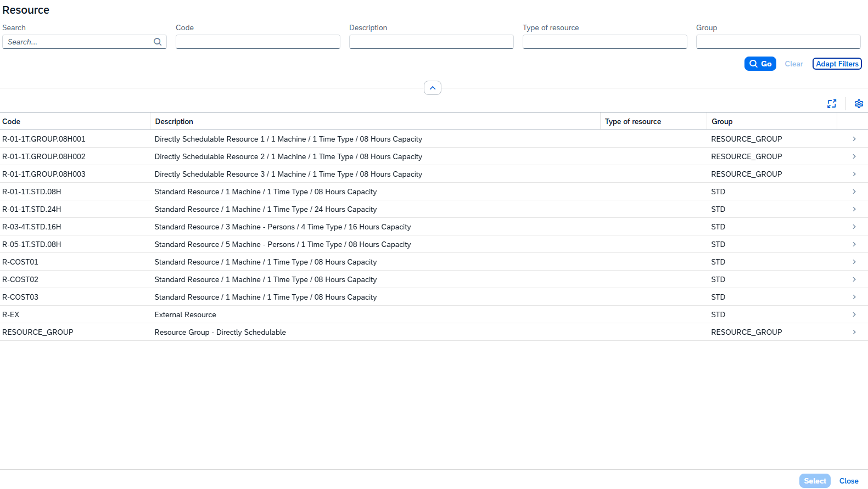
Task: Select code R-COST01
Action: (20, 262)
